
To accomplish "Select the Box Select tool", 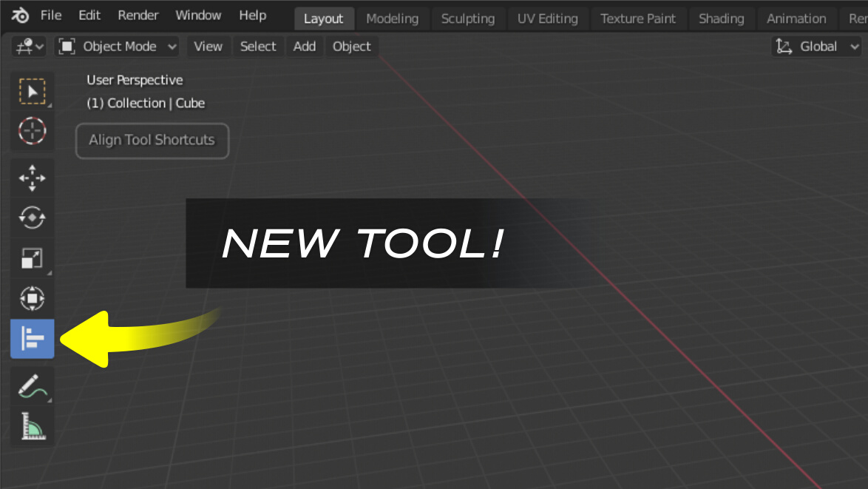I will (32, 90).
